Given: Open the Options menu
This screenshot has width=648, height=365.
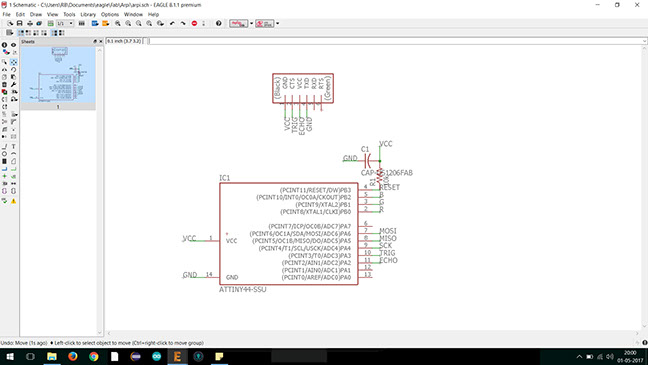Looking at the screenshot, I should coord(110,14).
